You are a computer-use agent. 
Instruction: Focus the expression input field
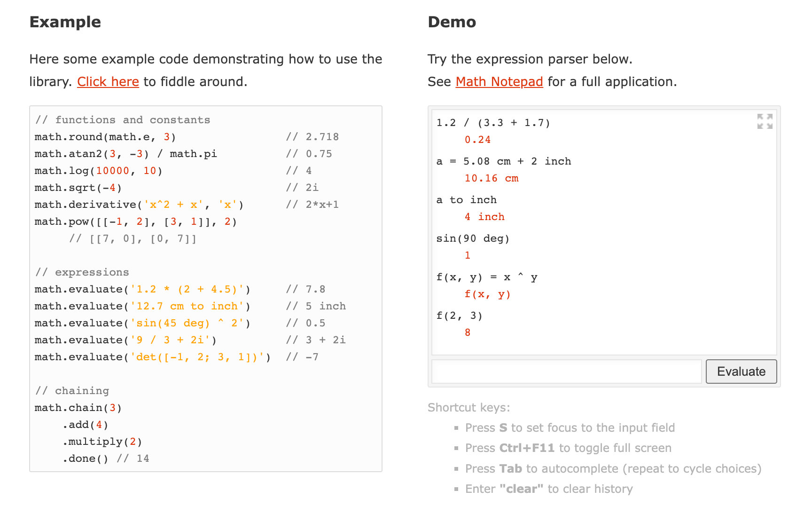566,372
